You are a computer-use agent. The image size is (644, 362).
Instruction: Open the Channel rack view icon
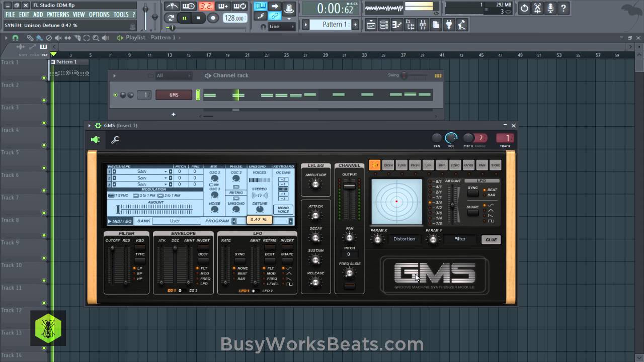(x=384, y=24)
